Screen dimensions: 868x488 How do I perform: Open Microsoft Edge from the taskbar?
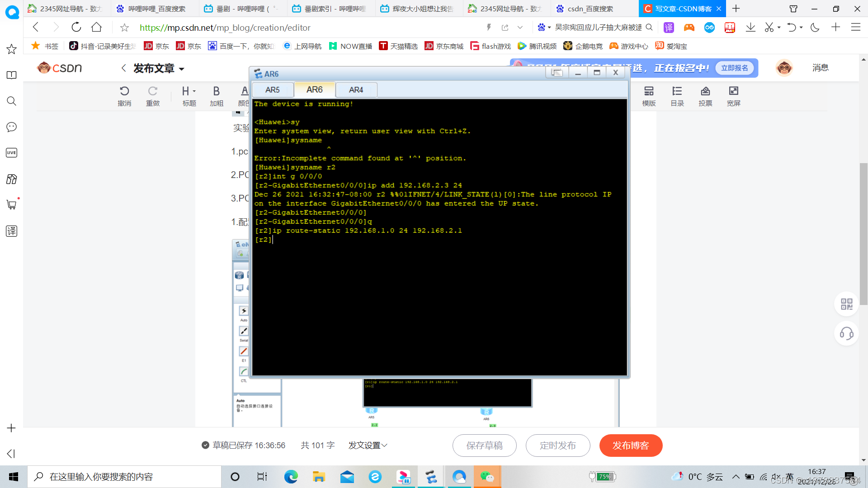291,477
